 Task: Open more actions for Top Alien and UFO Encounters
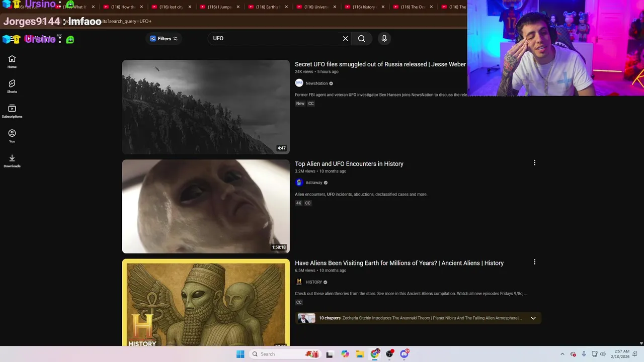pyautogui.click(x=534, y=163)
